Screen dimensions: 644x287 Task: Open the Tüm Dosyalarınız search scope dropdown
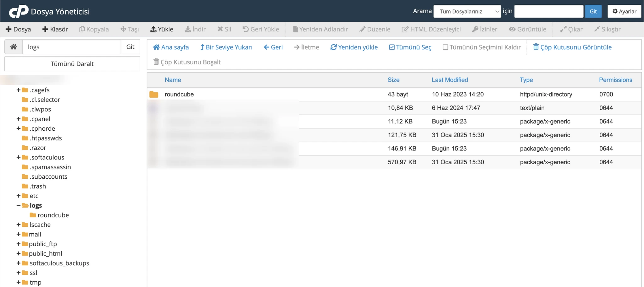[x=467, y=11]
